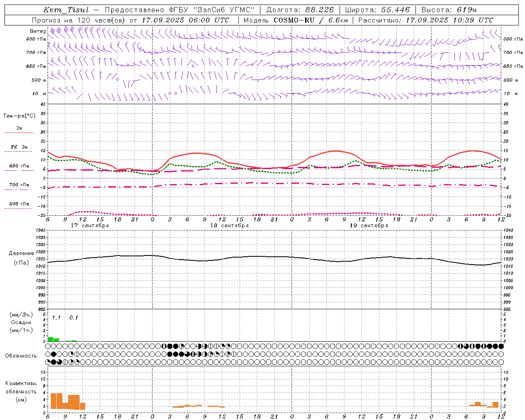This screenshot has height=420, width=525.
Task: Click the 19 сентября date label
Action: (369, 226)
